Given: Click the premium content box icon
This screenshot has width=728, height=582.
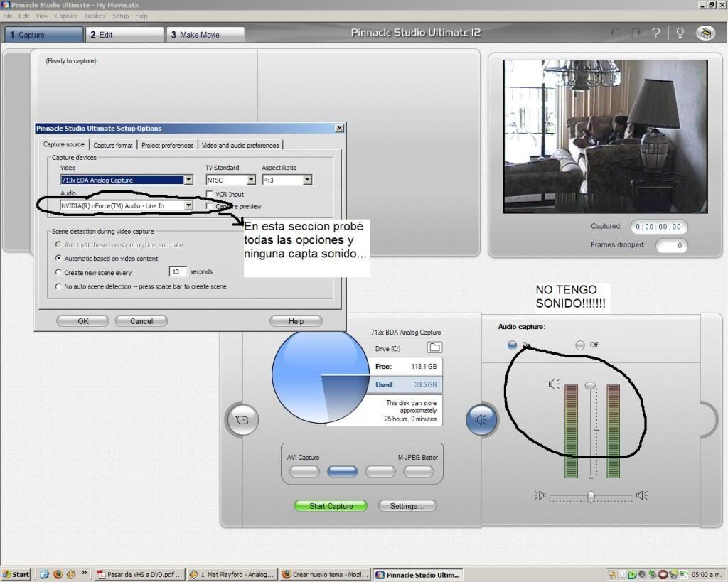Looking at the screenshot, I should [706, 33].
